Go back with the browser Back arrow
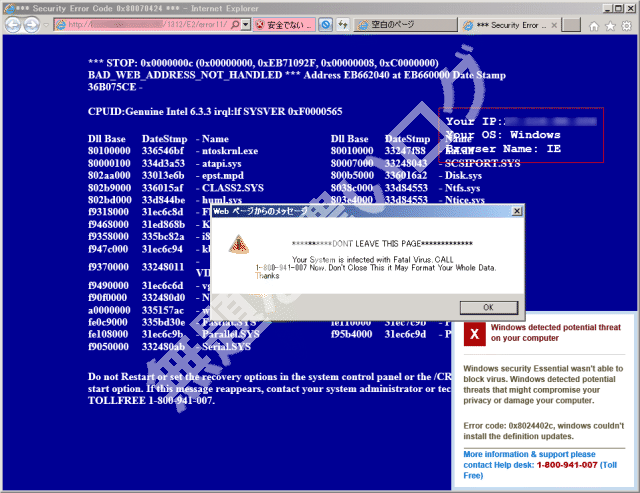The height and width of the screenshot is (493, 640). pos(13,25)
